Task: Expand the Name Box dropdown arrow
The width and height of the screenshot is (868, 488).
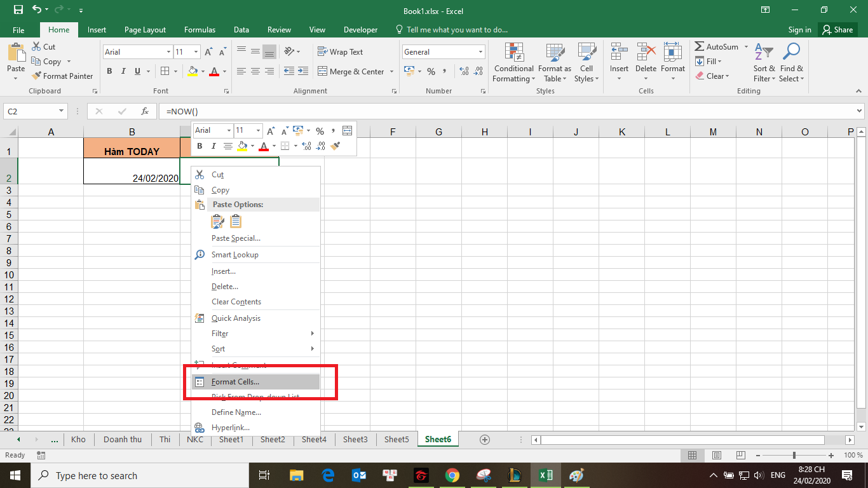Action: coord(62,111)
